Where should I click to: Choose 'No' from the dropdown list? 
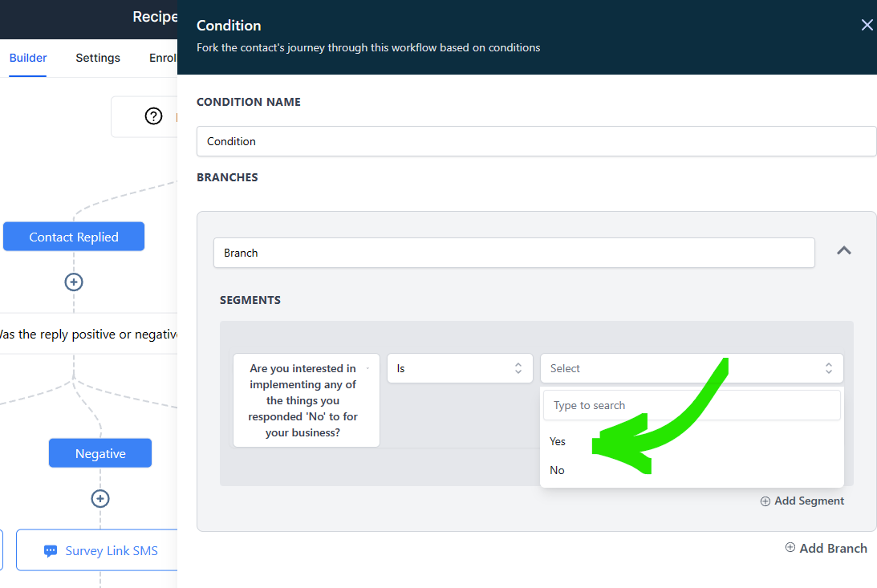tap(557, 470)
